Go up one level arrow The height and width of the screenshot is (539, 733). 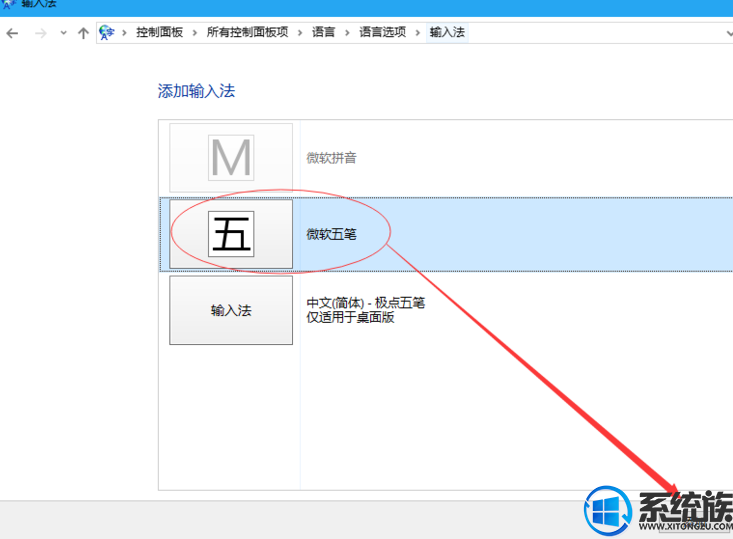(x=83, y=33)
